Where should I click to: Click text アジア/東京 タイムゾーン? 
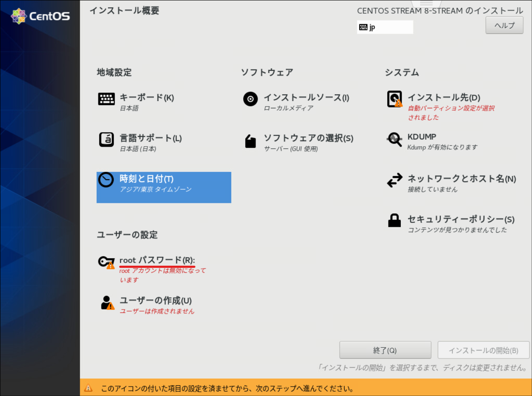coord(155,189)
